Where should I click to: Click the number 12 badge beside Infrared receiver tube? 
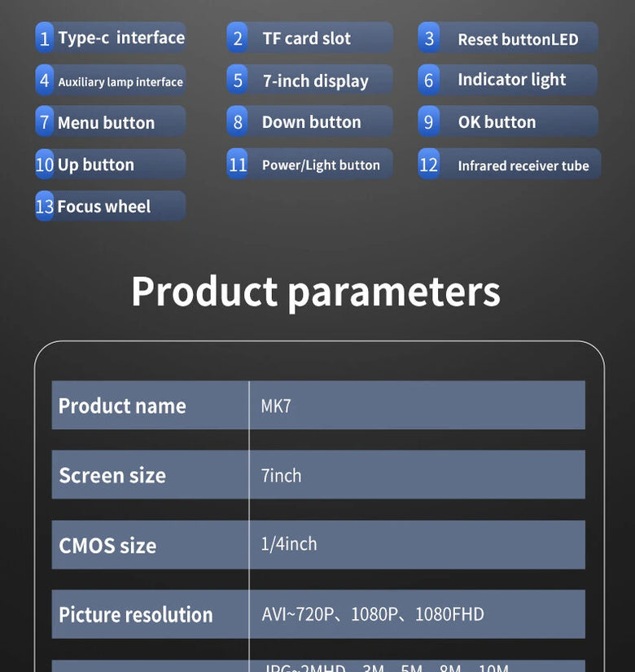pos(428,165)
